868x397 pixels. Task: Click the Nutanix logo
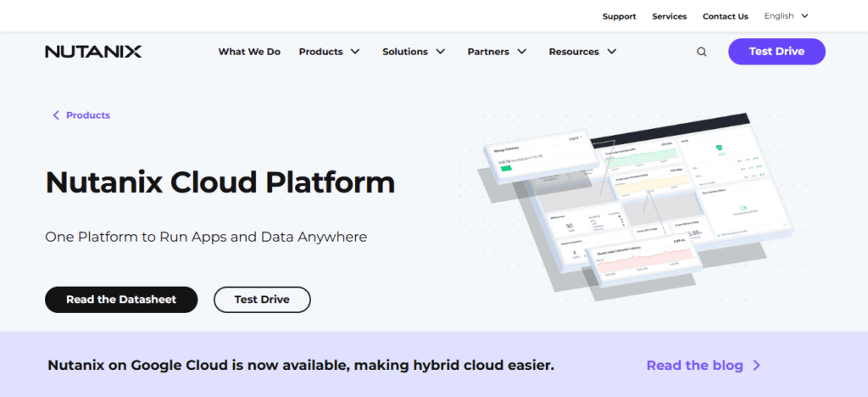[93, 52]
